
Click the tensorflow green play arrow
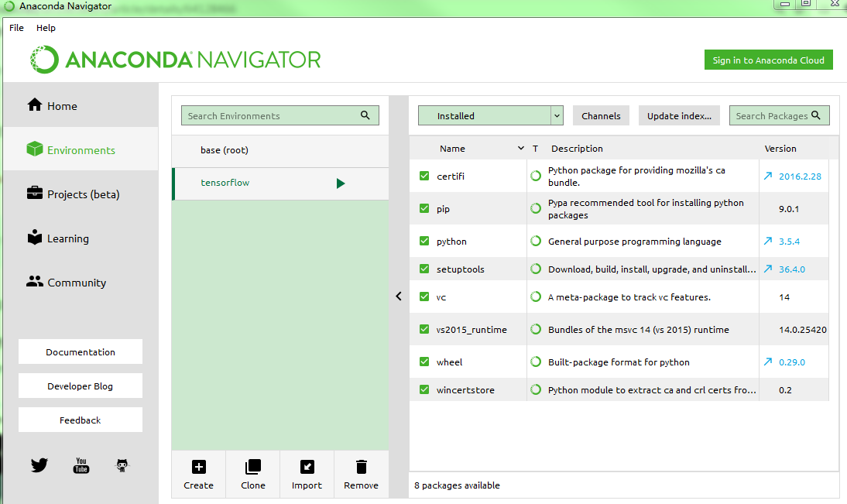pos(341,183)
